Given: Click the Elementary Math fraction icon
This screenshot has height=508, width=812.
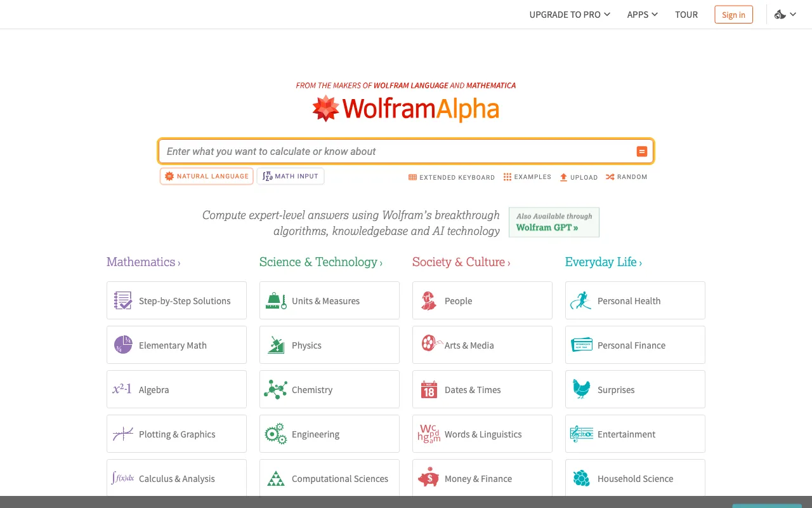Looking at the screenshot, I should pyautogui.click(x=123, y=345).
